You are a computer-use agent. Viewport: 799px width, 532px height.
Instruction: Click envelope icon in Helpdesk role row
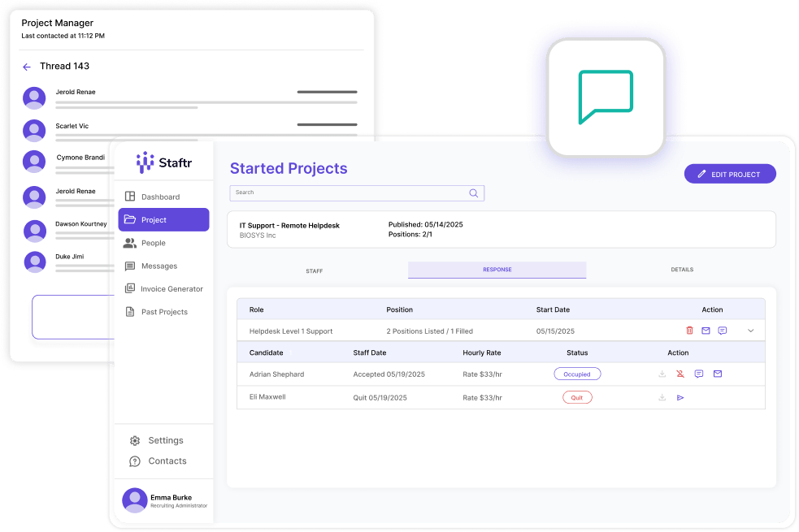pyautogui.click(x=706, y=331)
